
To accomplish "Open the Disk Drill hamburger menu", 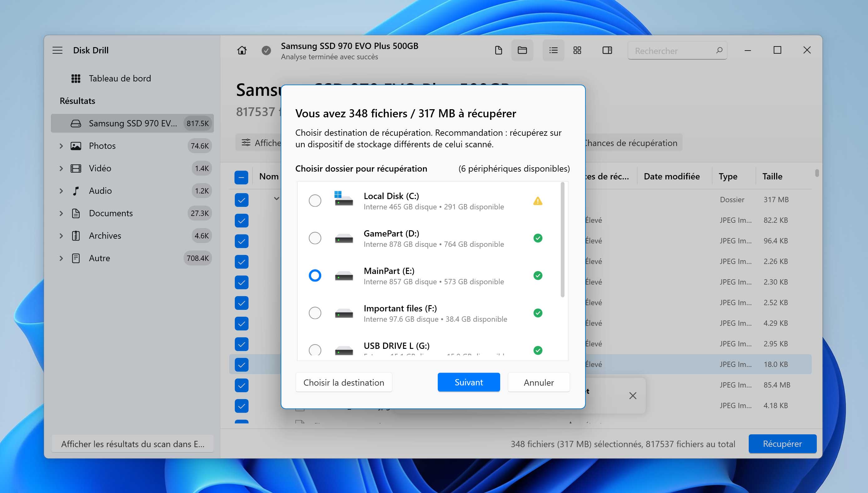I will coord(57,50).
